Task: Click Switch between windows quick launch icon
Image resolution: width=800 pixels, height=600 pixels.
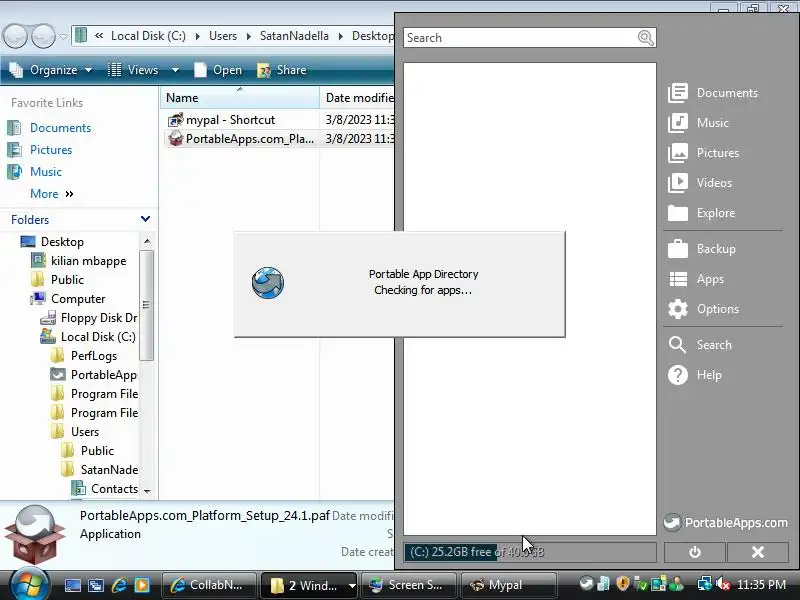Action: [x=96, y=585]
